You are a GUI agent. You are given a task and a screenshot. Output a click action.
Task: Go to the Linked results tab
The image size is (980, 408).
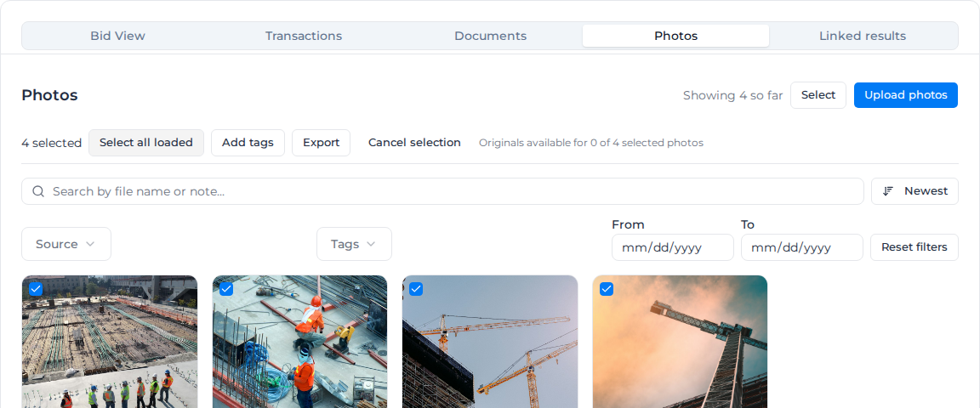pos(863,36)
